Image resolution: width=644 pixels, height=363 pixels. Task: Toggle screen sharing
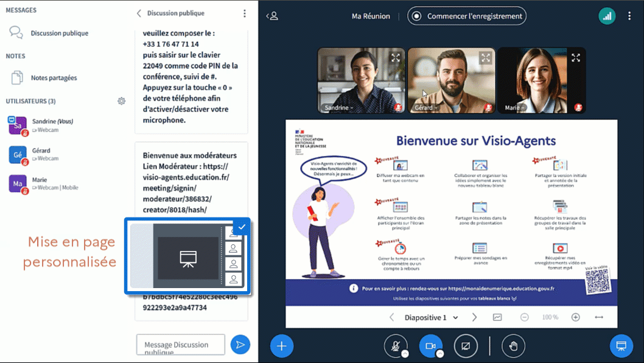pos(466,346)
